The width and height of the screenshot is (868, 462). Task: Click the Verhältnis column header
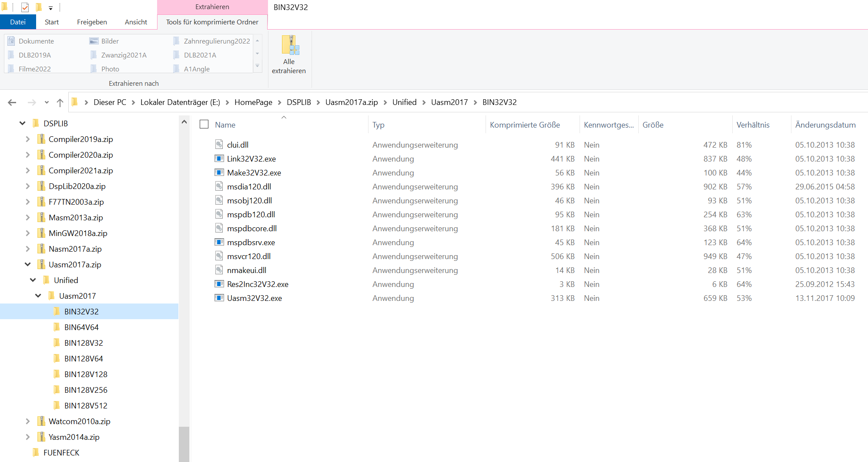click(x=753, y=125)
